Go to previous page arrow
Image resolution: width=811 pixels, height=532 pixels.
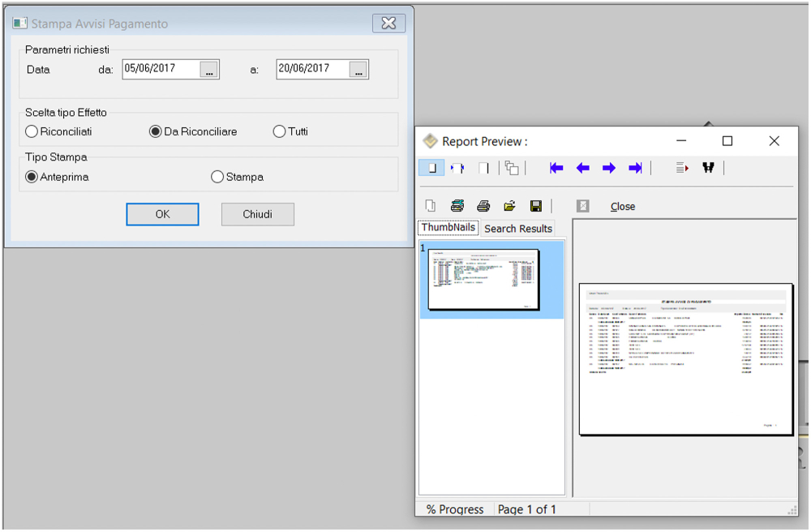(x=582, y=168)
